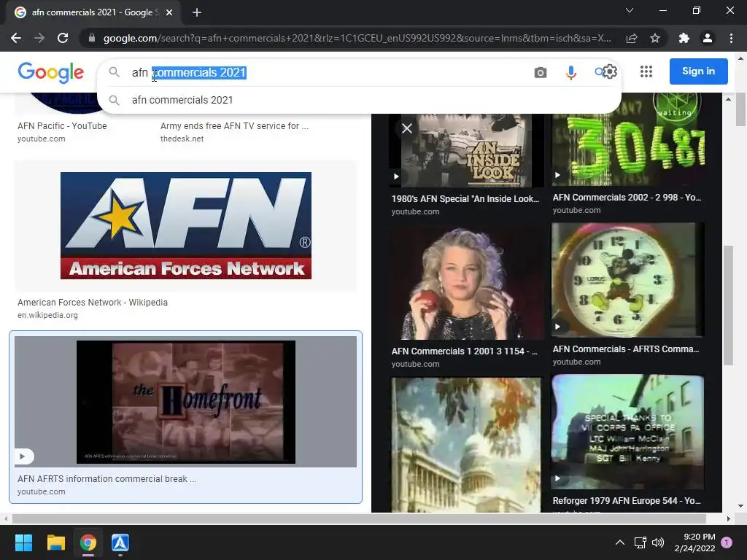Go back to the previous page
Viewport: 747px width, 560px height.
(x=16, y=38)
